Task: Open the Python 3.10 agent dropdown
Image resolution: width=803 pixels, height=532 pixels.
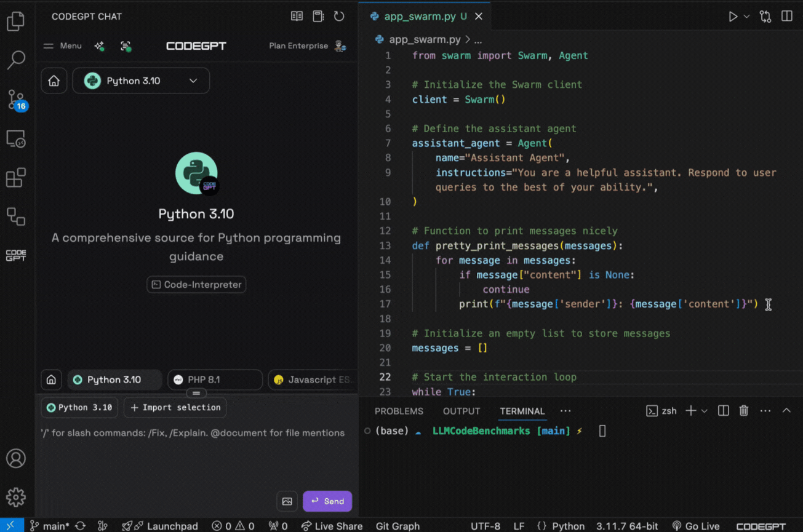Action: (x=141, y=81)
